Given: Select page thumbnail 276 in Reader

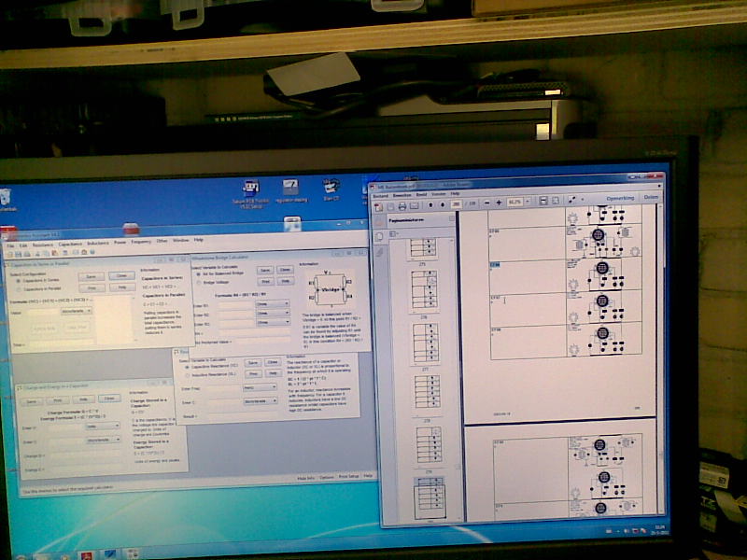Looking at the screenshot, I should pyautogui.click(x=425, y=291).
